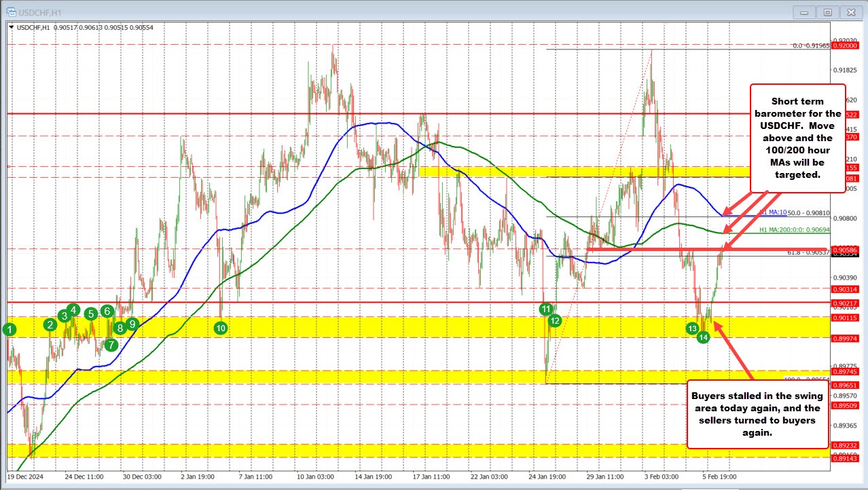Click green circle marker number 10
The width and height of the screenshot is (868, 490).
pos(220,328)
